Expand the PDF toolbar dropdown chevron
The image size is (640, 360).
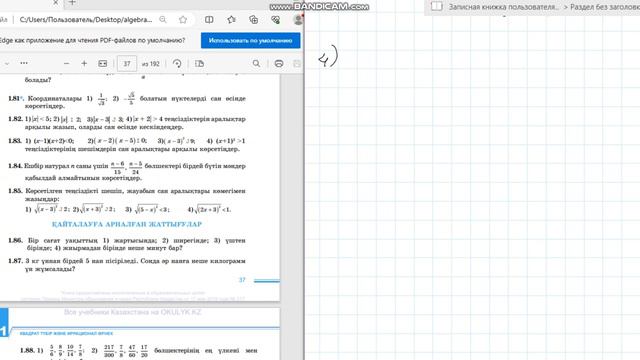click(x=7, y=64)
